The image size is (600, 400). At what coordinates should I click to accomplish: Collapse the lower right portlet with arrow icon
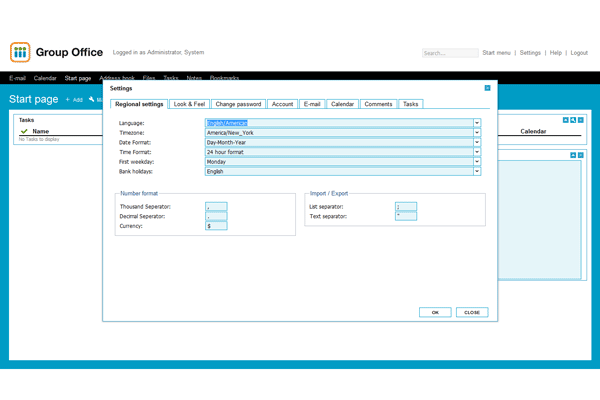[x=573, y=155]
